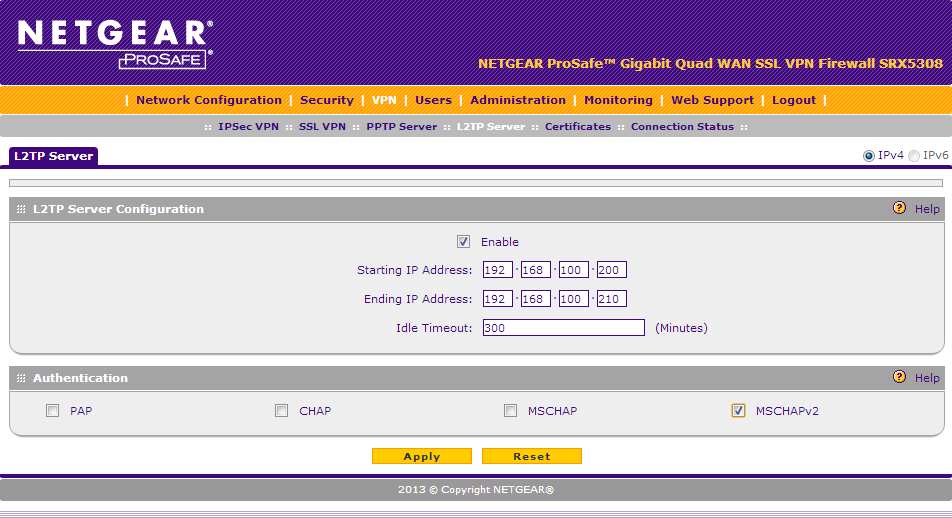The image size is (952, 518).
Task: Click the SRX5308 product title text
Action: [x=710, y=63]
